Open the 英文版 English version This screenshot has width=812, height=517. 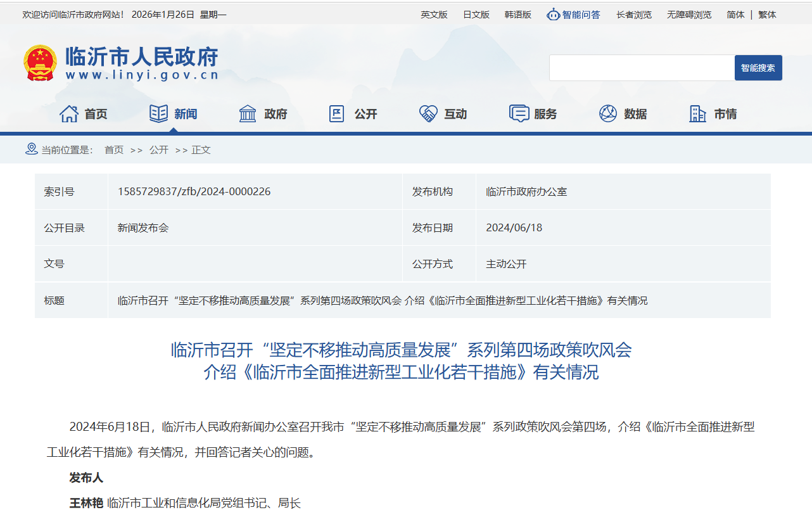pyautogui.click(x=434, y=14)
